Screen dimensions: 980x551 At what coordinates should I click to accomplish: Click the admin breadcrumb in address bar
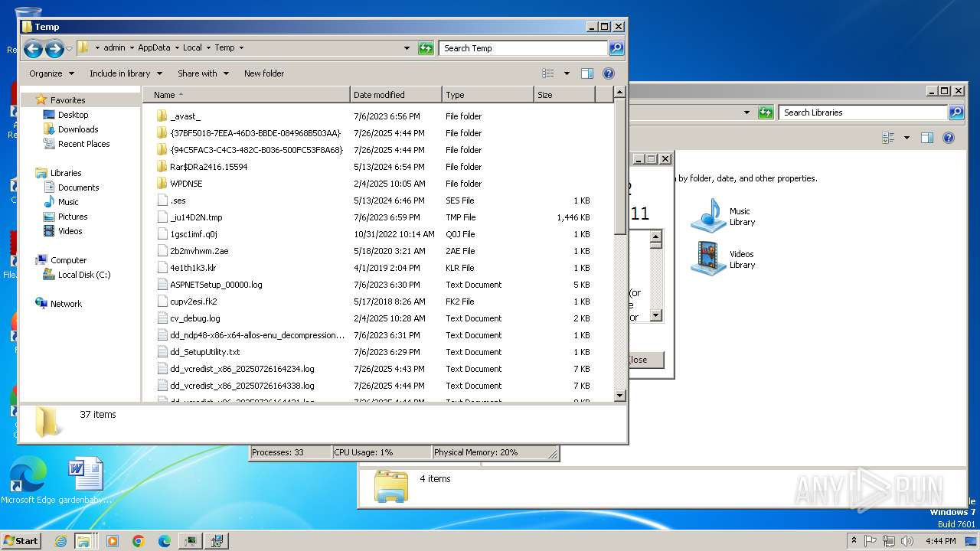(x=114, y=47)
